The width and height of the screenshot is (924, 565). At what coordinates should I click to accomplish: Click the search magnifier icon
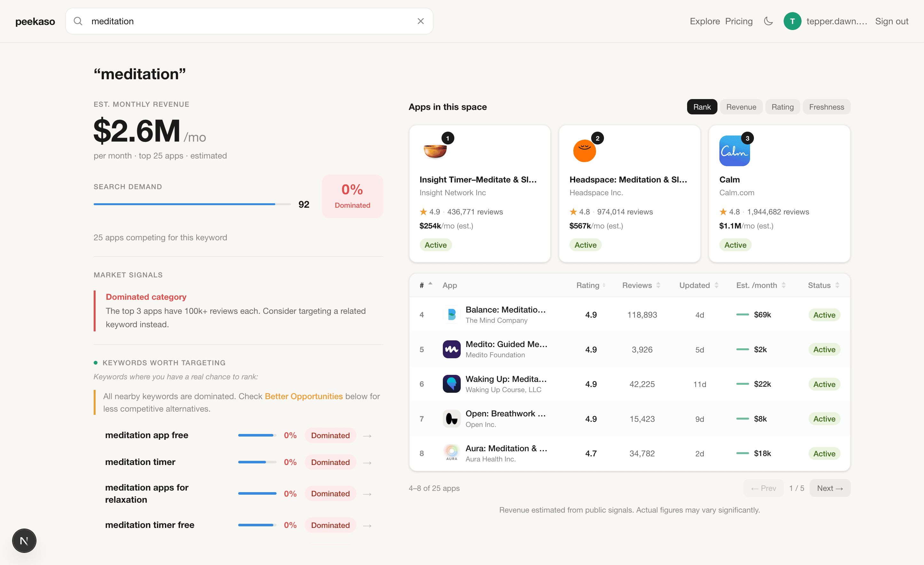click(78, 21)
